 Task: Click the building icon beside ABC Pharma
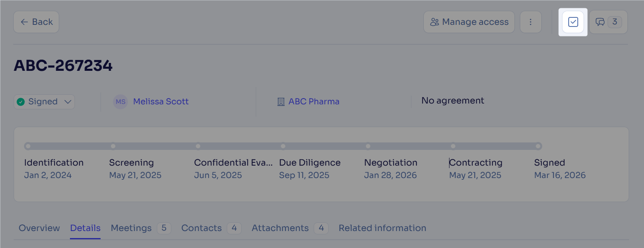coord(281,102)
